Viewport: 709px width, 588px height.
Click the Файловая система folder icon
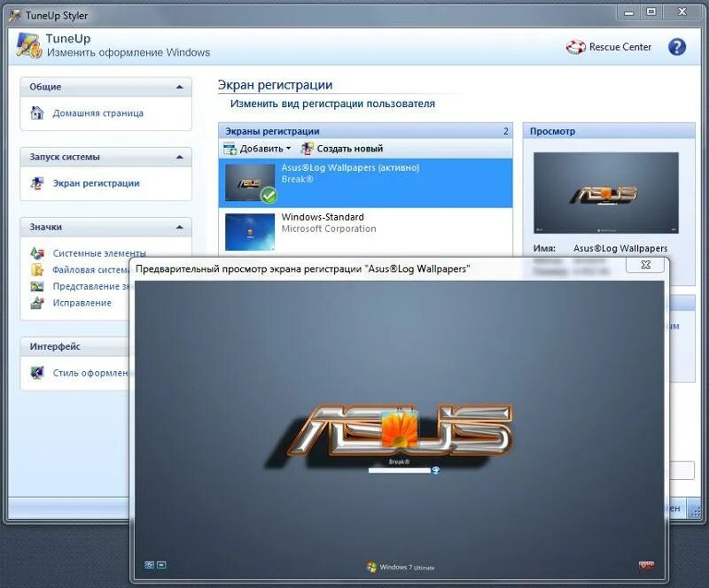36,269
